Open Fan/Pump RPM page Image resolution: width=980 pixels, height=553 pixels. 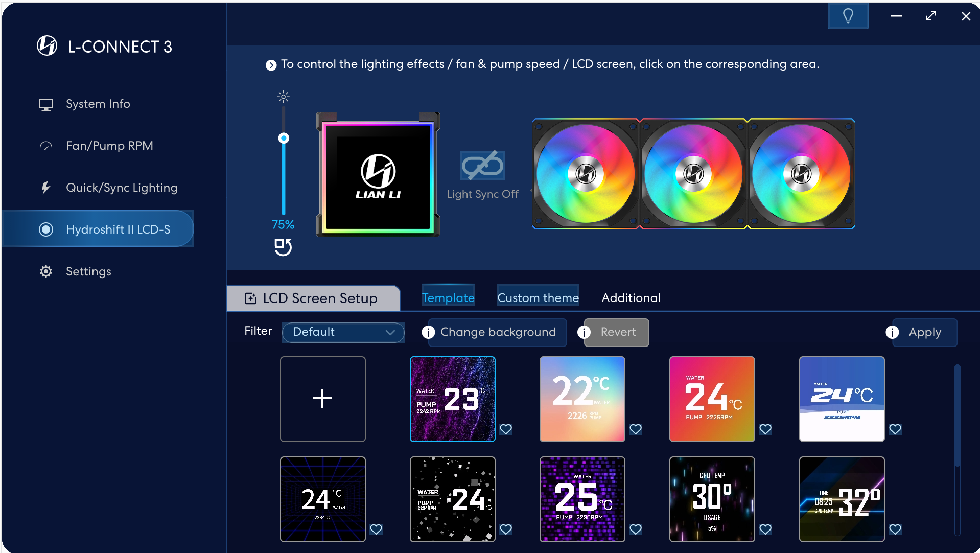[98, 146]
